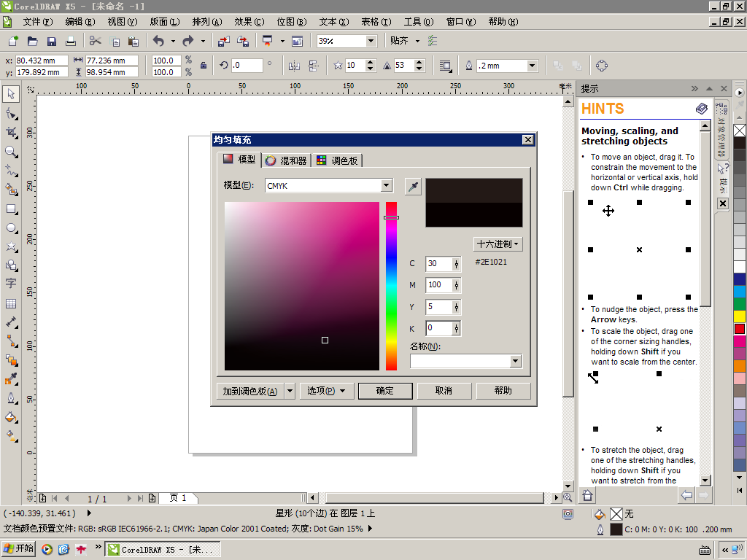Switch to the 混和器 mixer tab
Image resolution: width=747 pixels, height=560 pixels.
286,160
